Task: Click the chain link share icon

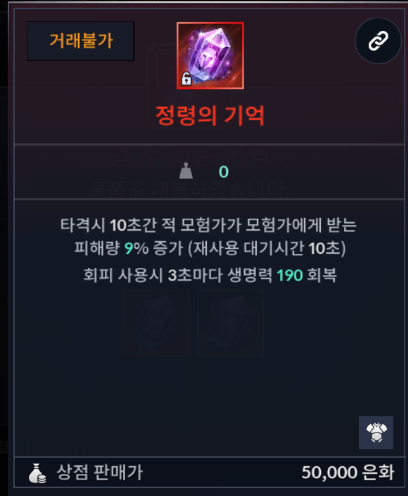Action: [378, 41]
